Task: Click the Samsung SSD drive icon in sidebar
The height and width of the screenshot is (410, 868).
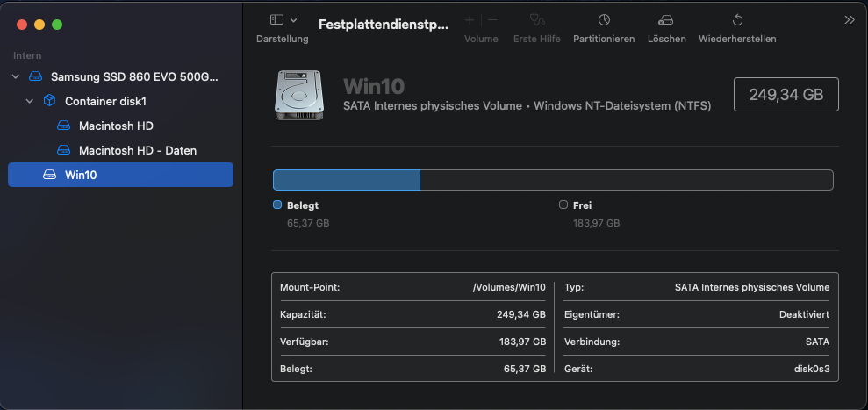Action: point(35,77)
